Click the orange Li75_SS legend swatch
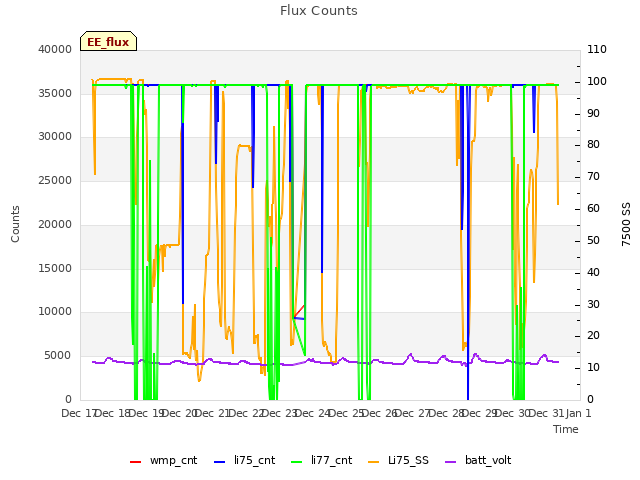Screen dimensions: 640x480 [x=373, y=462]
